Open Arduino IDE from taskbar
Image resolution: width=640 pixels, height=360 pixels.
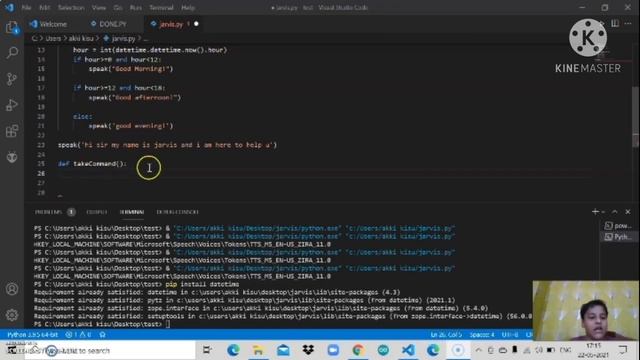point(383,350)
